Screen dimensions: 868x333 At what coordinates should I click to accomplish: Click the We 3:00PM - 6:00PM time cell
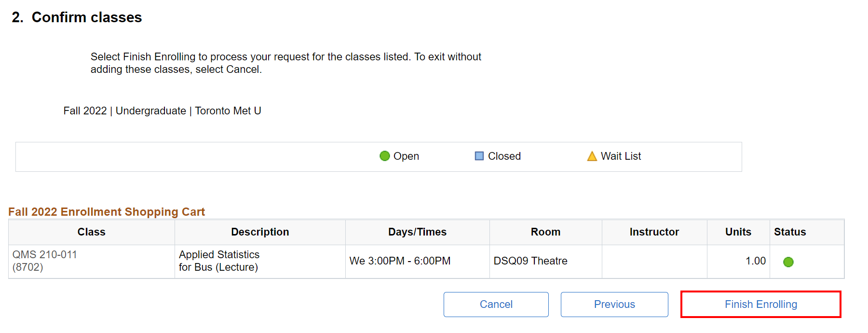coord(400,261)
